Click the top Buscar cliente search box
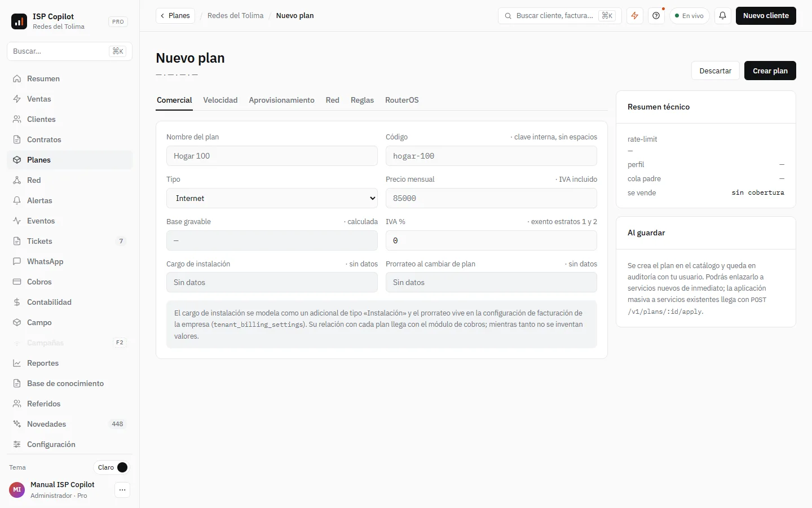 click(559, 16)
